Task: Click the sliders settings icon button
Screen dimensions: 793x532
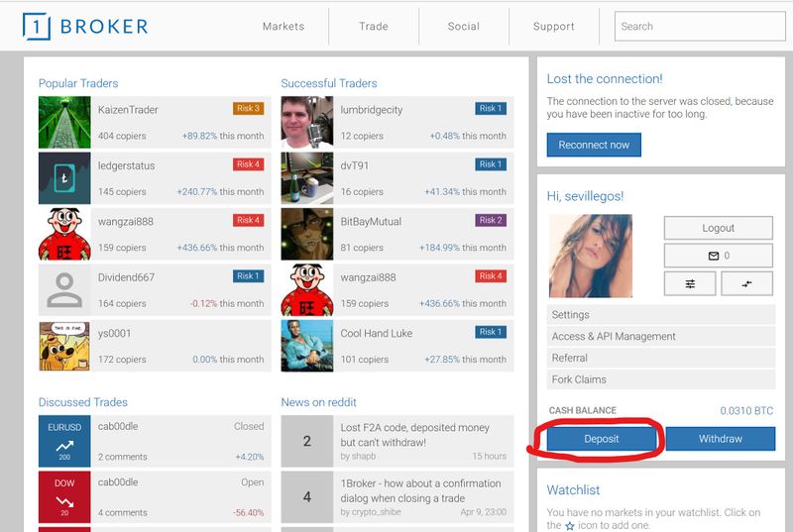Action: [690, 283]
